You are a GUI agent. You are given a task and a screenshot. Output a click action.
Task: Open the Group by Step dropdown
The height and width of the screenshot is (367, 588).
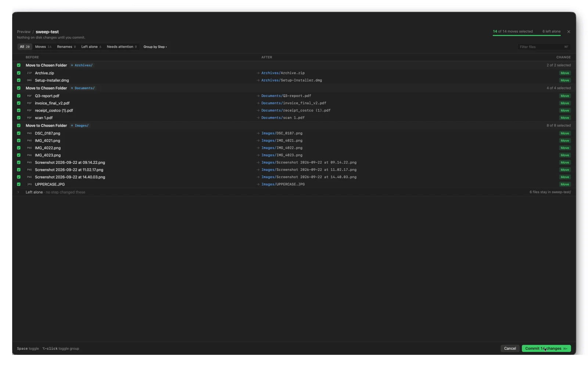(155, 47)
